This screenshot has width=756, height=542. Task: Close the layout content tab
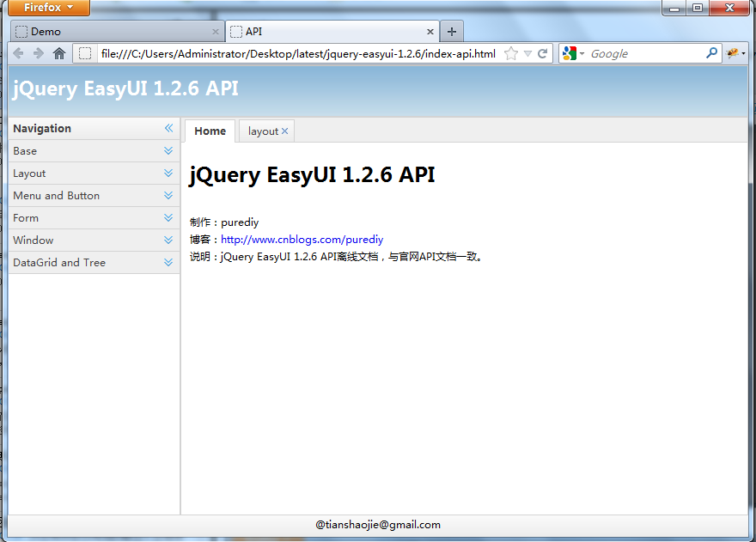pyautogui.click(x=285, y=131)
